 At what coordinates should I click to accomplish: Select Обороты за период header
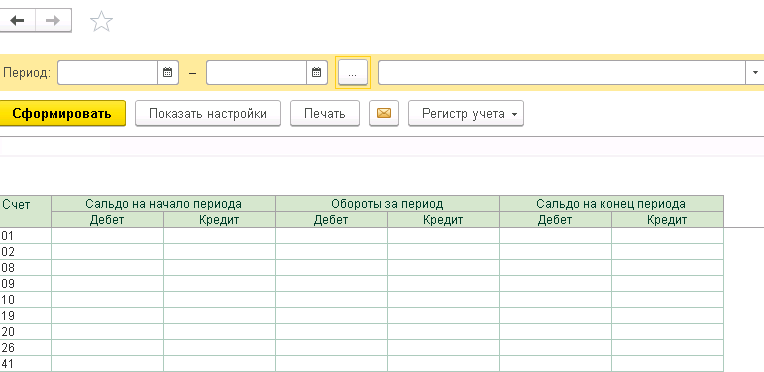387,203
